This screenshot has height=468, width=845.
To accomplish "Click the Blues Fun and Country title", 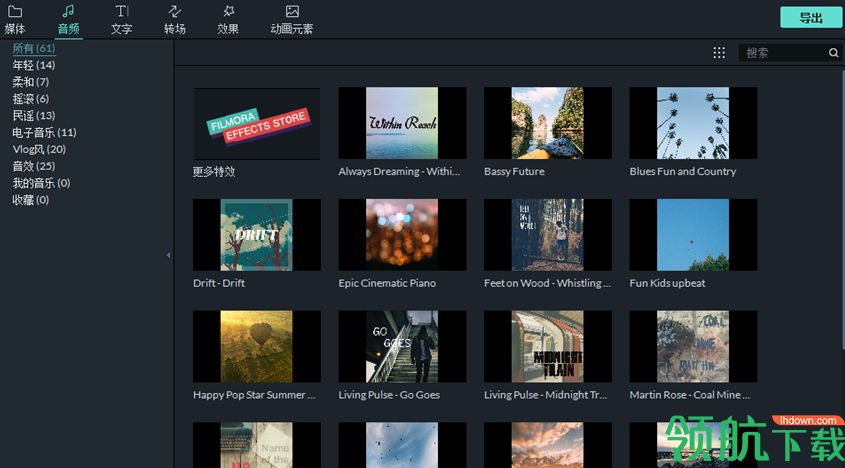I will coord(682,171).
